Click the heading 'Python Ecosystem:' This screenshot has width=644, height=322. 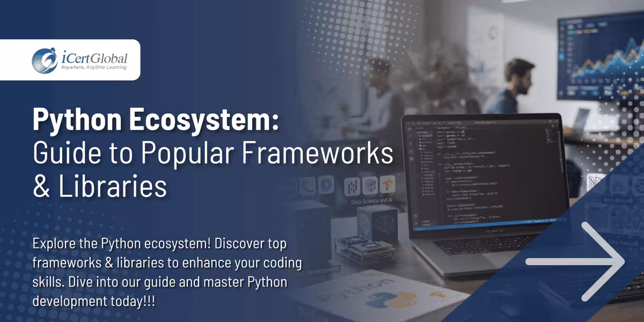[x=156, y=120]
